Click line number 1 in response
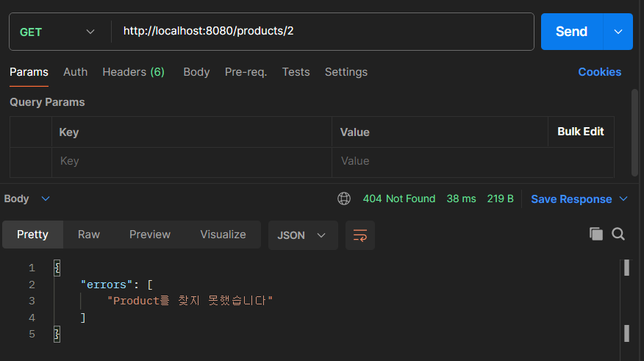The height and width of the screenshot is (361, 644). pos(32,268)
